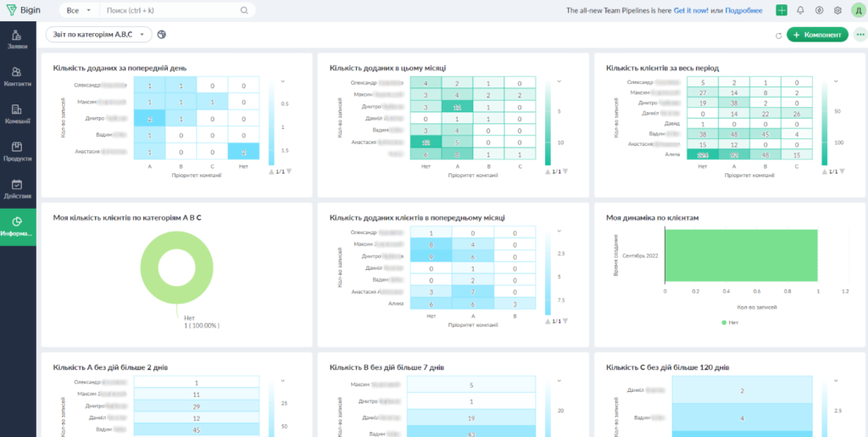Open the Компанії module
868x437 pixels.
(17, 114)
